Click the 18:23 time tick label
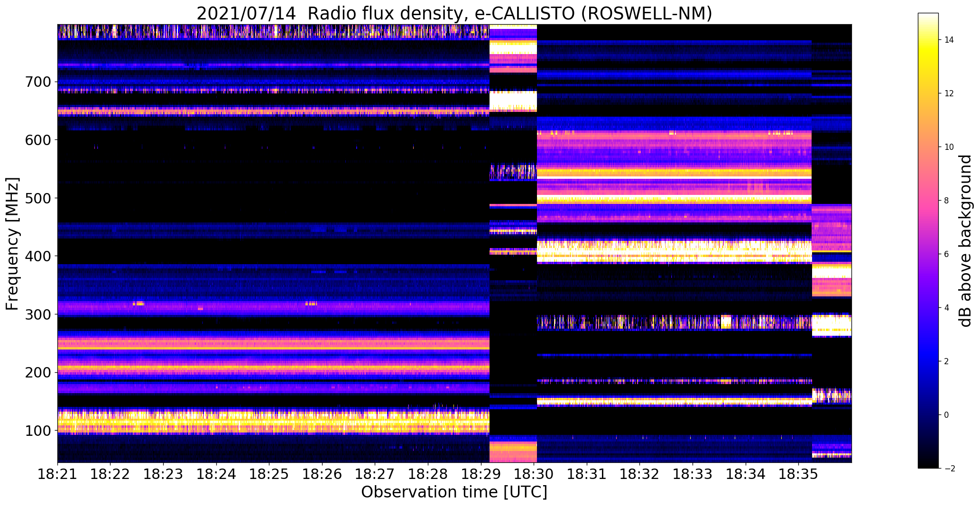This screenshot has width=980, height=506. pyautogui.click(x=164, y=474)
